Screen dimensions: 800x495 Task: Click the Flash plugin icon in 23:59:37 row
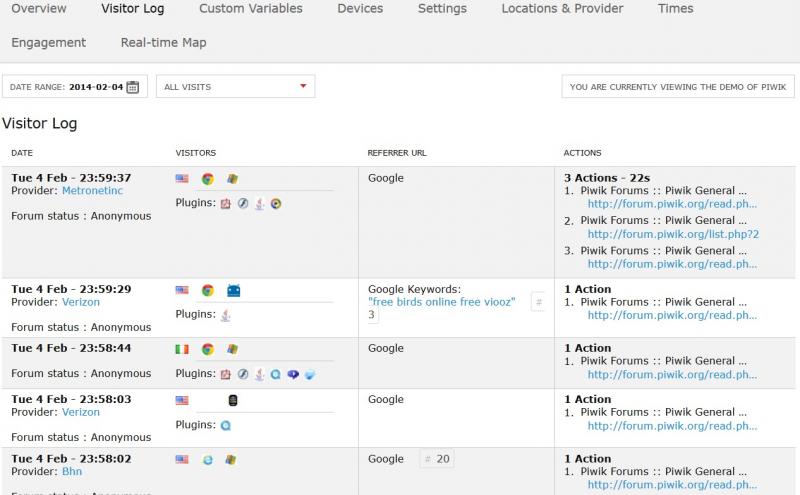(x=243, y=204)
